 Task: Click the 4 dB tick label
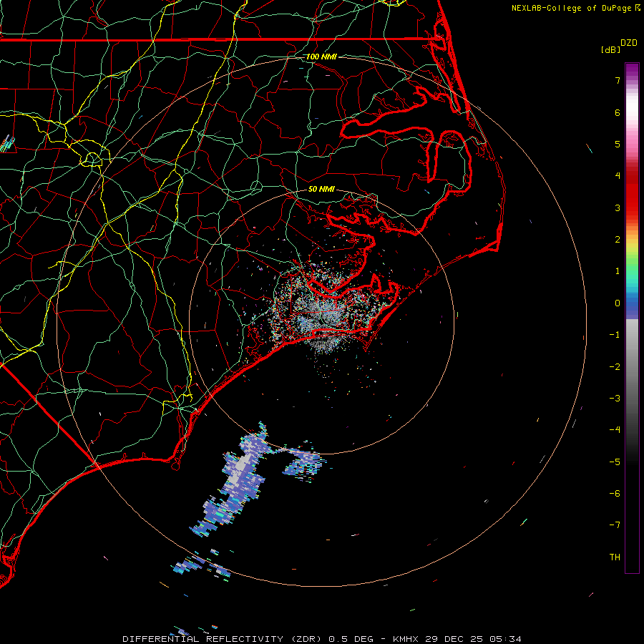(618, 176)
